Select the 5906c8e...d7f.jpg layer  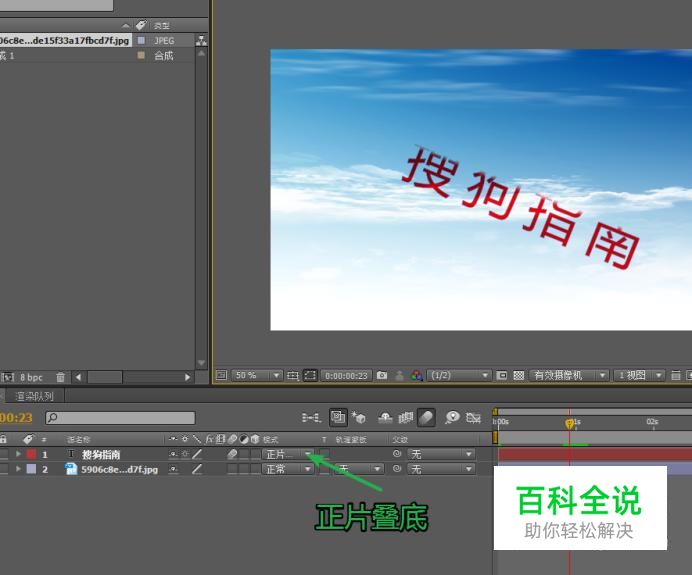[119, 469]
